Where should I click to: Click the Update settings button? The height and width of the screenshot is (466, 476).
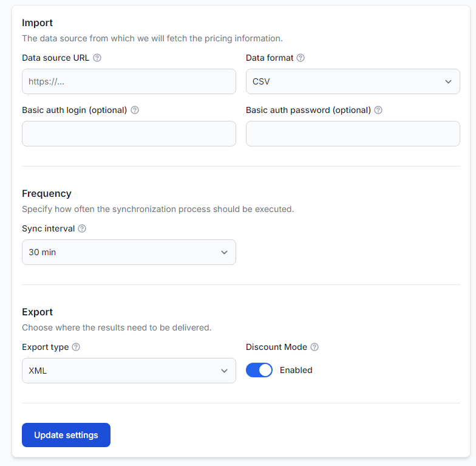[x=66, y=435]
